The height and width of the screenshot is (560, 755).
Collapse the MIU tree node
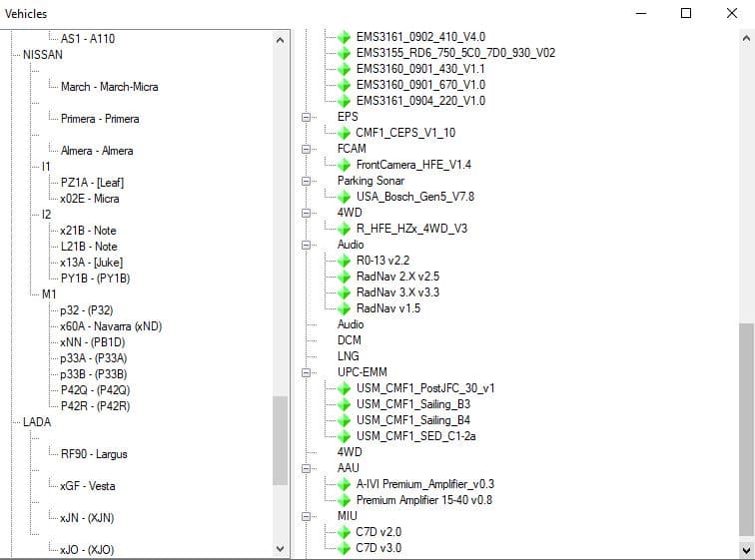point(306,516)
